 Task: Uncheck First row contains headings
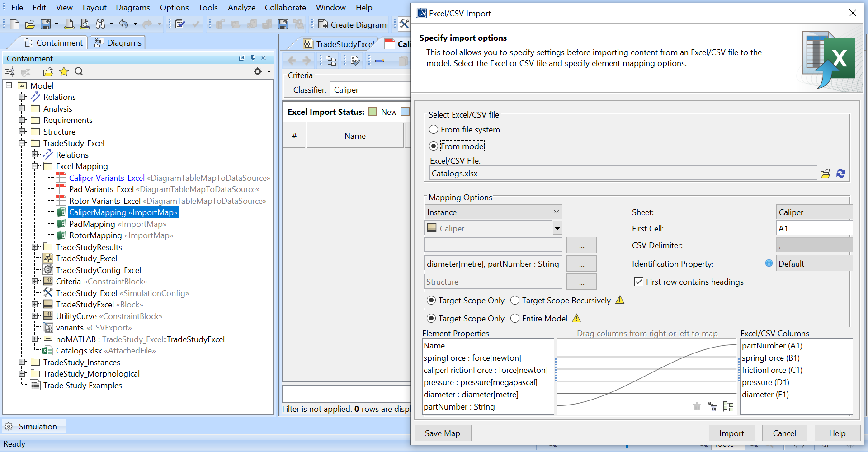(x=639, y=282)
